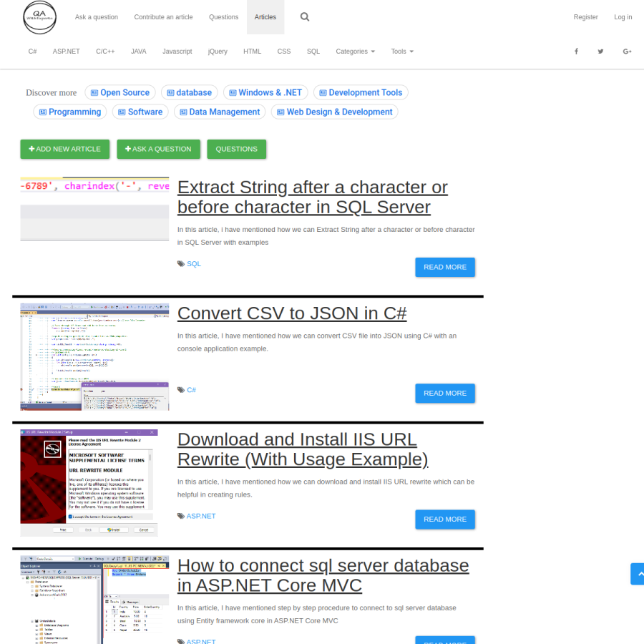This screenshot has height=644, width=644.
Task: Open the IIS URL Rewrite setup thumbnail
Action: click(89, 483)
